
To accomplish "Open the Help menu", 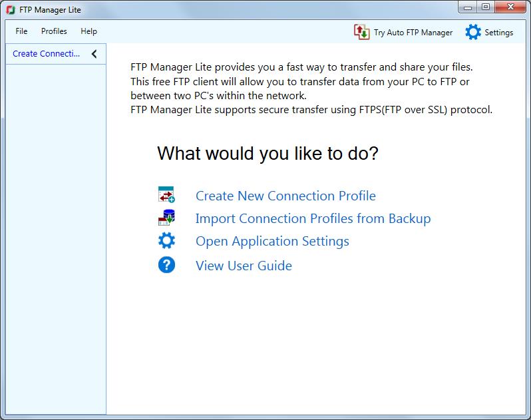I will click(x=88, y=31).
